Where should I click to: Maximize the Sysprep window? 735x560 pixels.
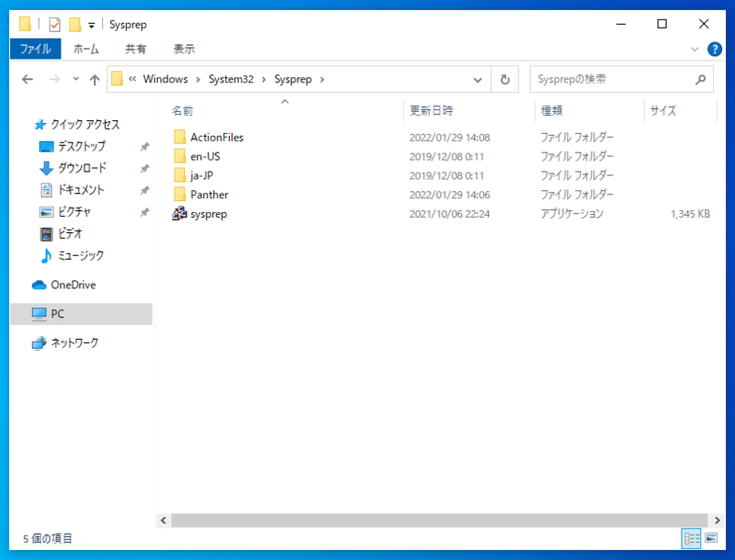[x=661, y=24]
